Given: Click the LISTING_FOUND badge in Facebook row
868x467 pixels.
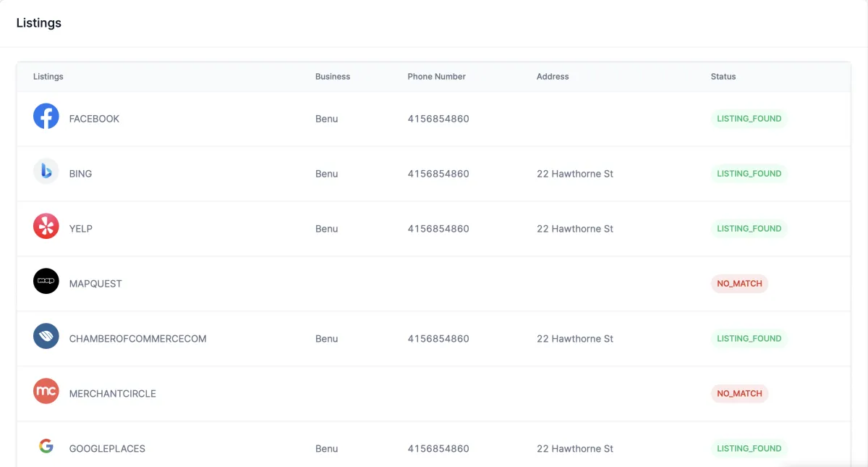Looking at the screenshot, I should click(x=749, y=119).
